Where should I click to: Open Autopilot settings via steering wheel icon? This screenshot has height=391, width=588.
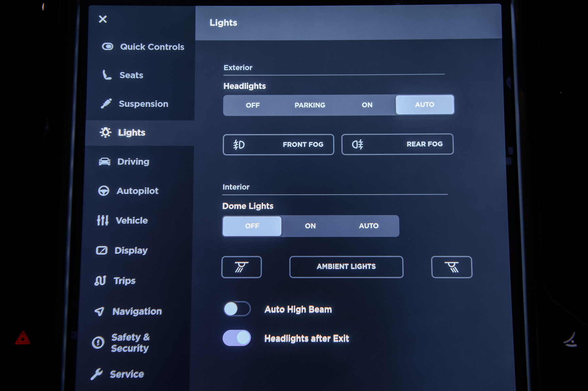(x=104, y=191)
